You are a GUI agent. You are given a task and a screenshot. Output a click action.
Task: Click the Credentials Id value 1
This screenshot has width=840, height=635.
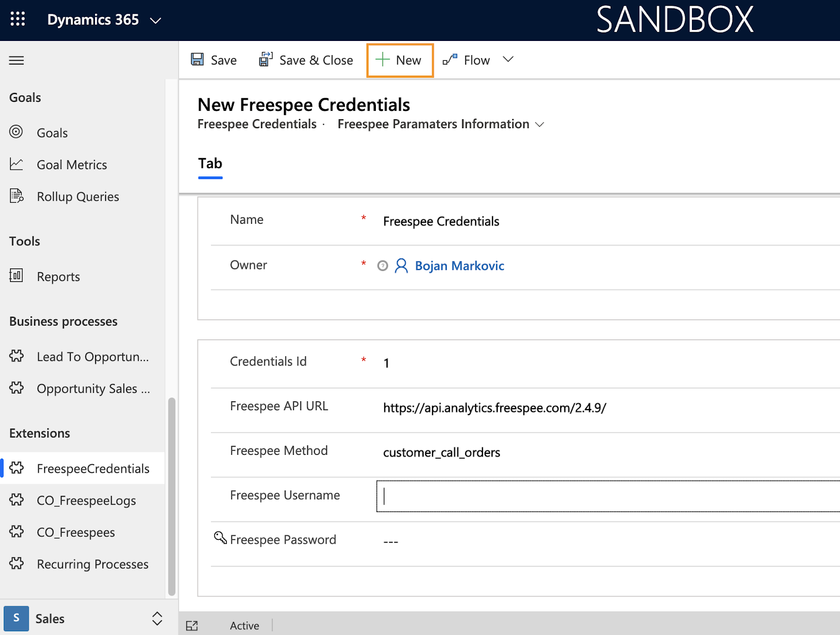click(x=386, y=363)
